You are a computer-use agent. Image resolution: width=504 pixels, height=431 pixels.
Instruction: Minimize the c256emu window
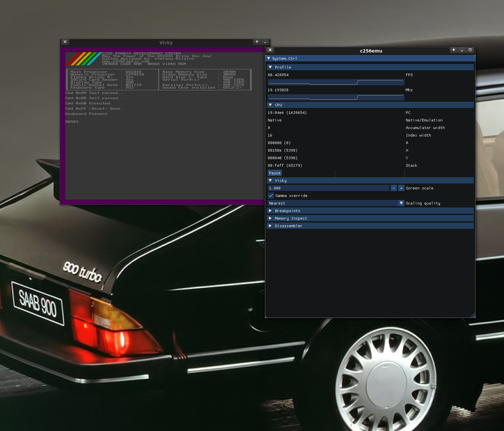[x=462, y=50]
